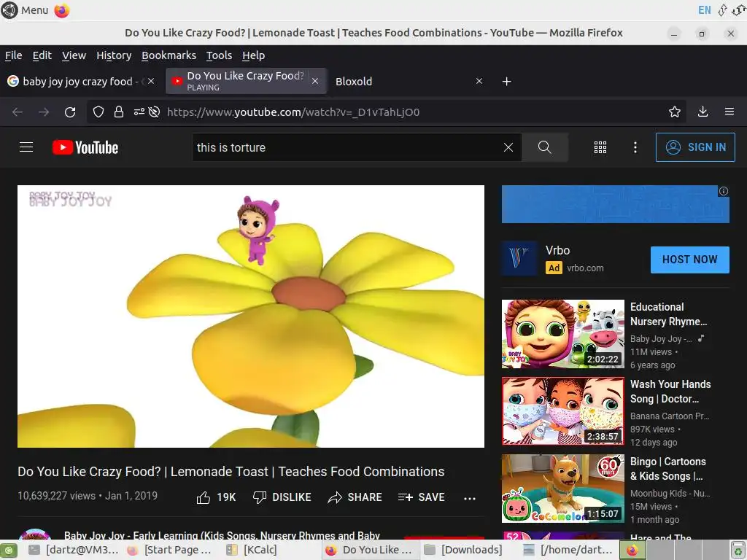Switch to Start Page taskbar item

pos(170,550)
